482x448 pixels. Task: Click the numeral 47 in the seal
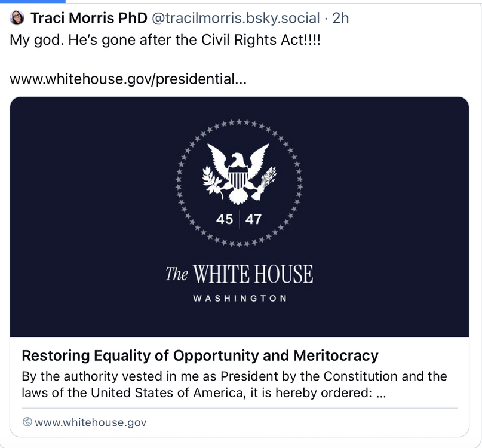[253, 219]
